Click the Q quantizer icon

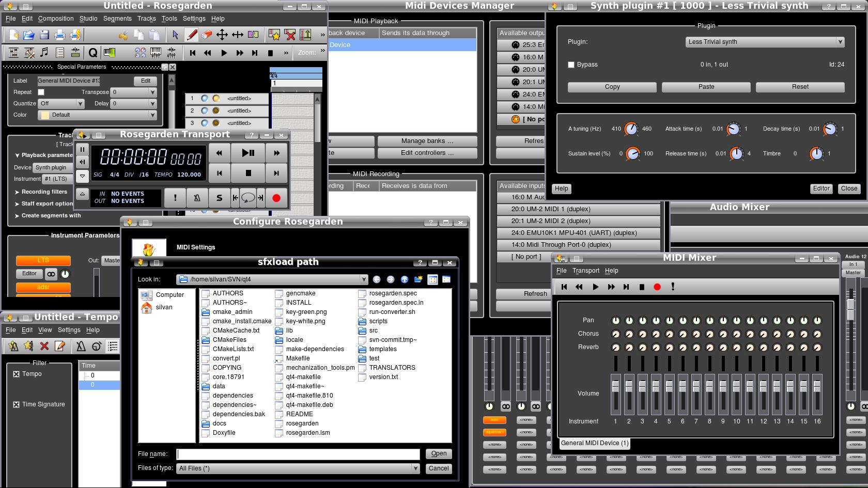click(x=92, y=53)
